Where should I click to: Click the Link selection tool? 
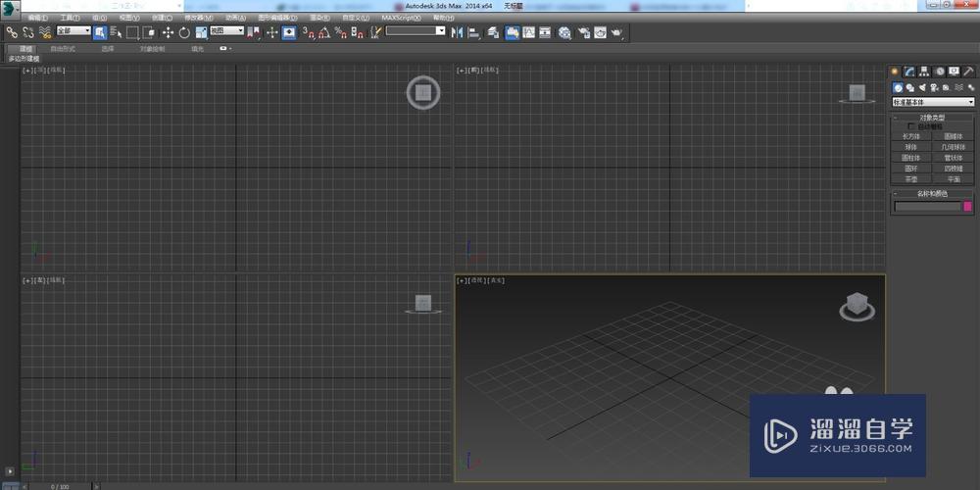[12, 32]
